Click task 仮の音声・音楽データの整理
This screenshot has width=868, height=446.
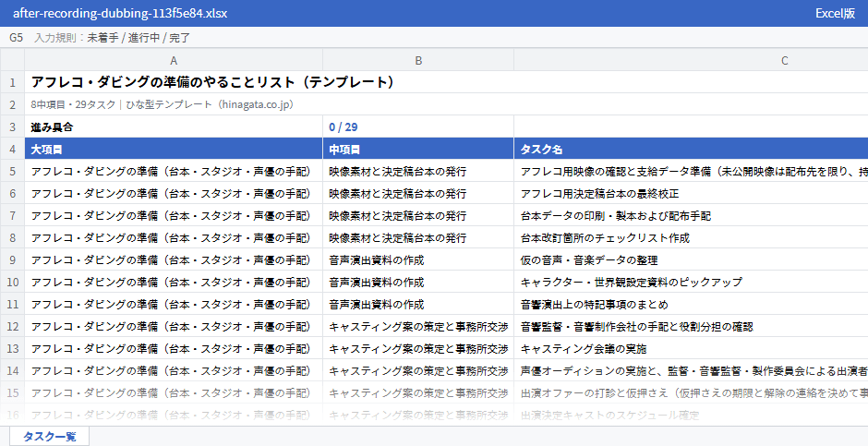click(x=589, y=260)
